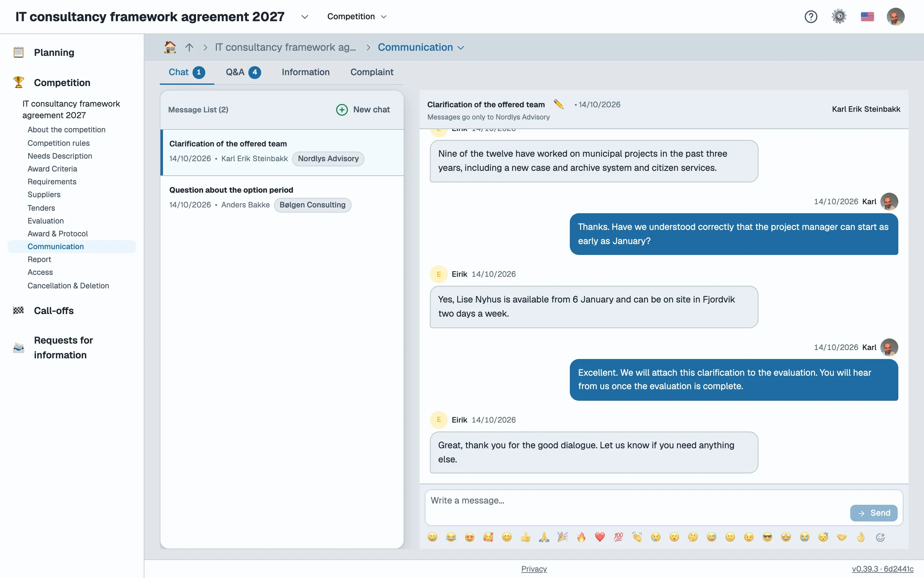Screen dimensions: 924x578
Task: Insert the sunglasses face emoji
Action: pyautogui.click(x=767, y=537)
